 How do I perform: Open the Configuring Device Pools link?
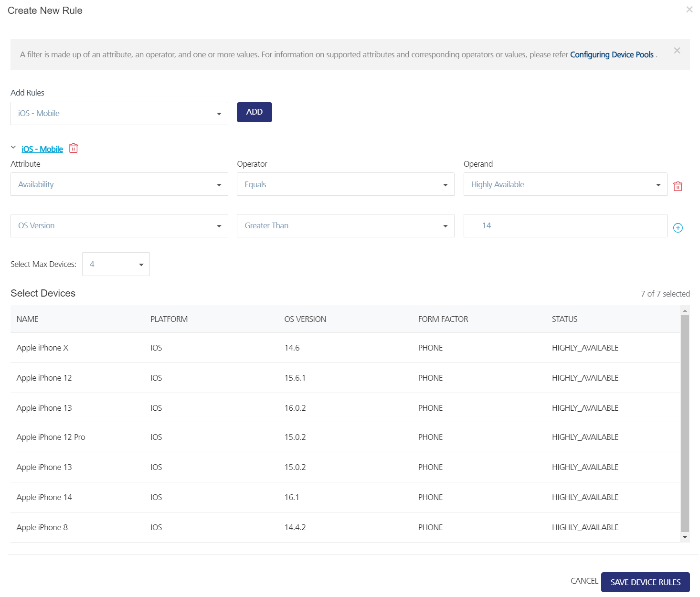(612, 54)
